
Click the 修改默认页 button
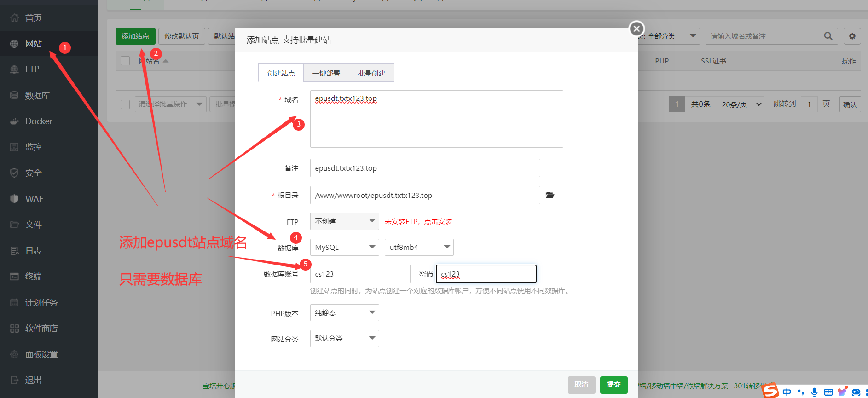pos(182,36)
